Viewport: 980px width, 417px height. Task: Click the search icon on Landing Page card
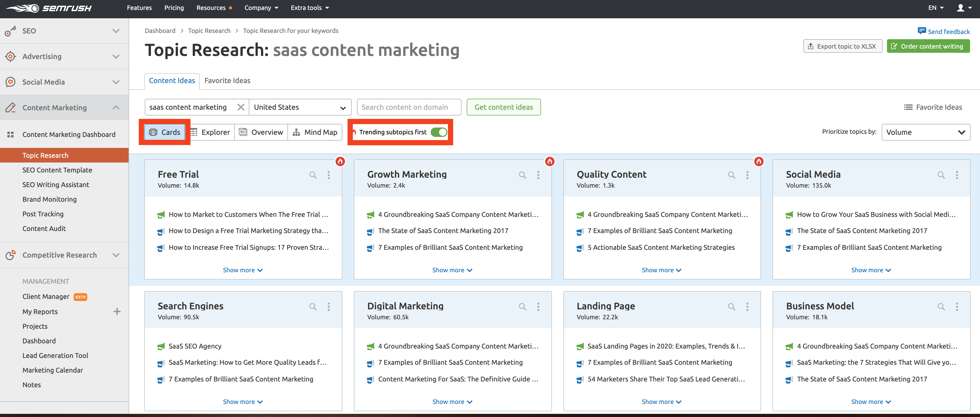click(x=731, y=307)
